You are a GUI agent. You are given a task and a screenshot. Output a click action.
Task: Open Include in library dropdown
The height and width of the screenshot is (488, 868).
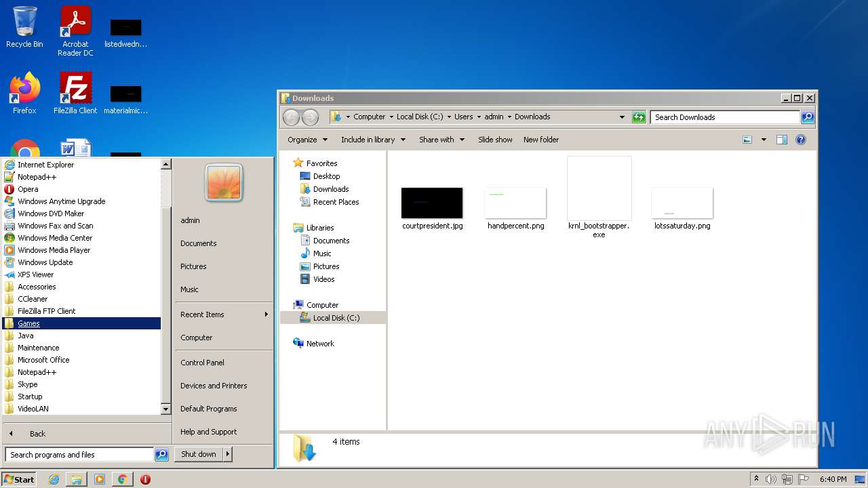coord(373,140)
